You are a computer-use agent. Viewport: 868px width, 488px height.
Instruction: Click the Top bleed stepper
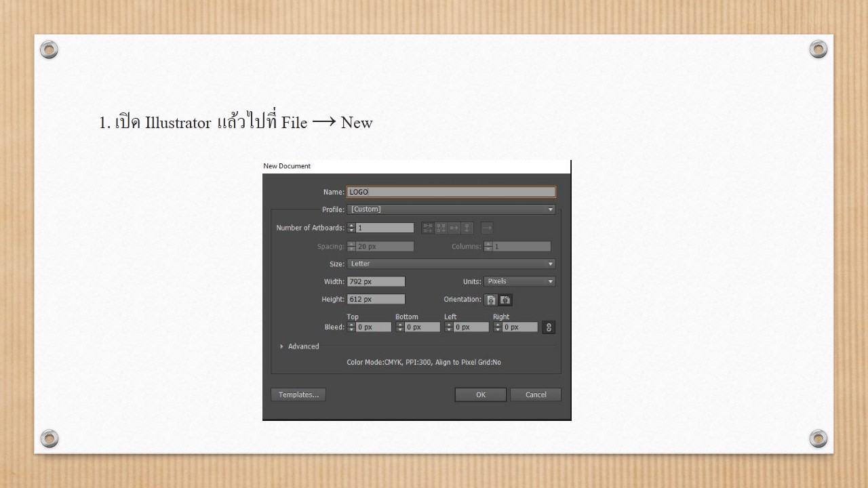pos(351,327)
